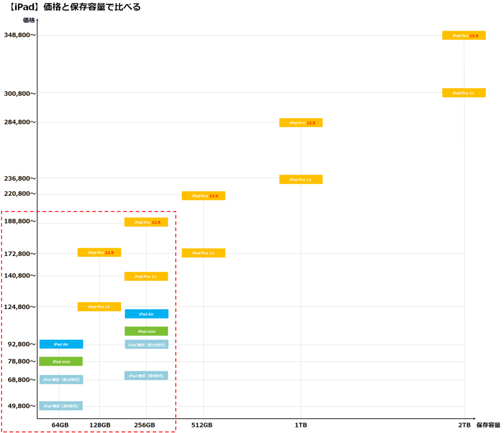Click the iPad 無印 (第9世代) box above 256GB

pos(146,375)
